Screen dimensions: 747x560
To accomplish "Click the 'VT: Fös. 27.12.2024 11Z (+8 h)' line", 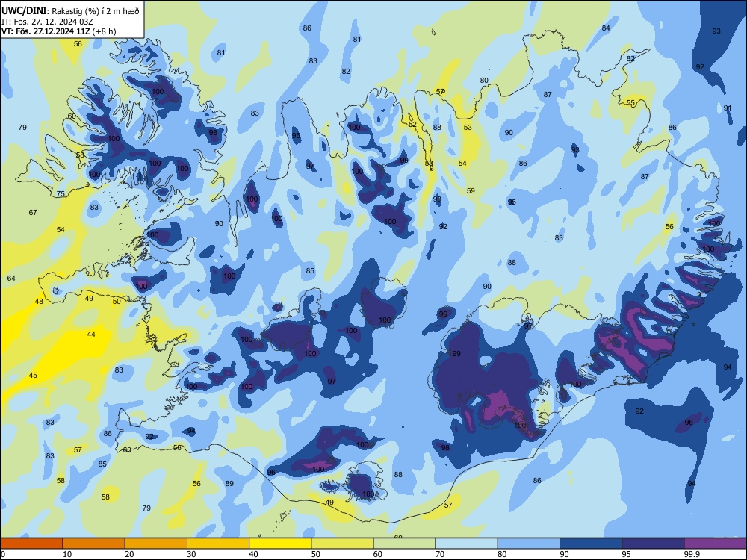I will coord(58,31).
